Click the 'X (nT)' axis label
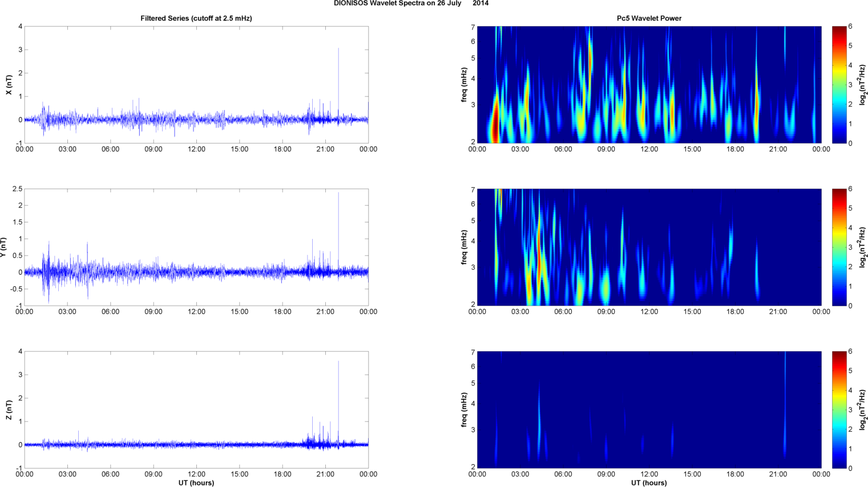 [x=9, y=85]
